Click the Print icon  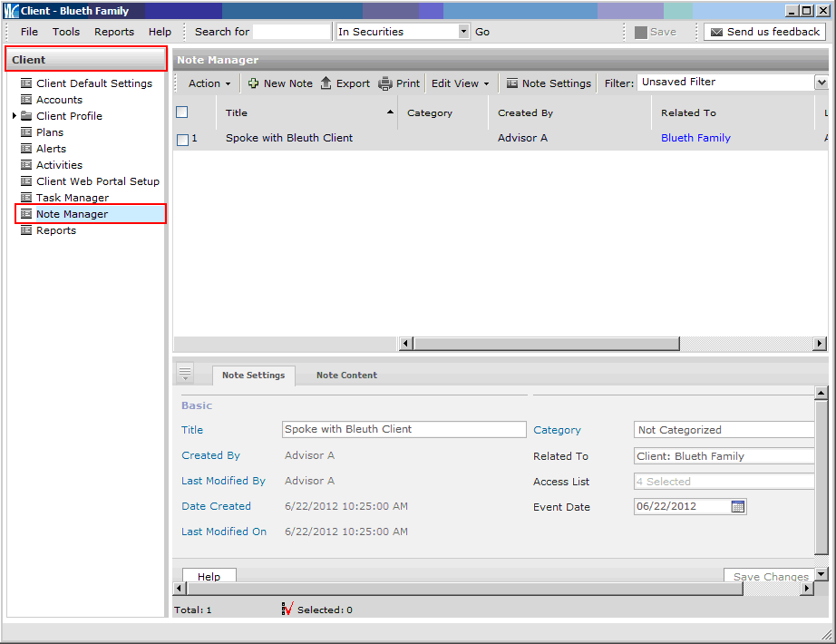(385, 83)
